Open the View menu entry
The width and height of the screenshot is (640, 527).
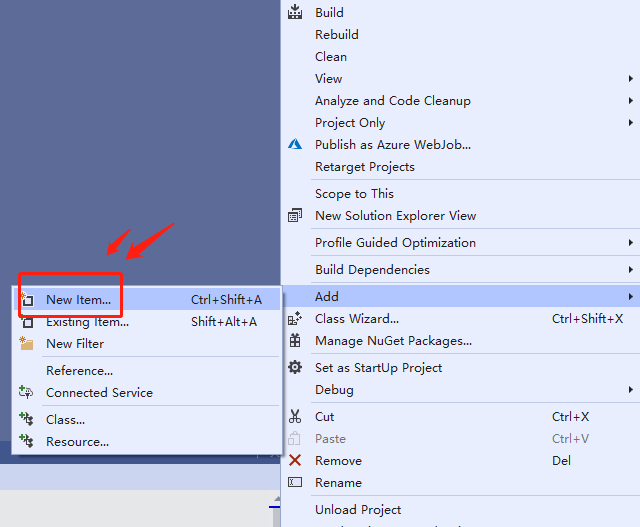[461, 78]
